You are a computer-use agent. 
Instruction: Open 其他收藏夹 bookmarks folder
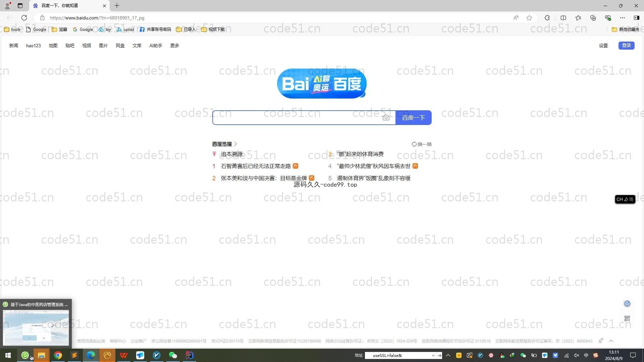[x=626, y=29]
